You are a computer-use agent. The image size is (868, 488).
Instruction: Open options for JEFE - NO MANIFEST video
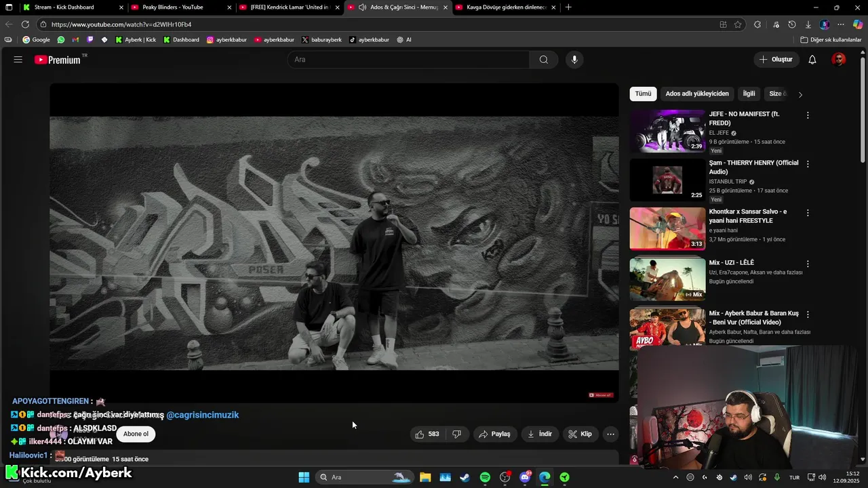pyautogui.click(x=808, y=115)
